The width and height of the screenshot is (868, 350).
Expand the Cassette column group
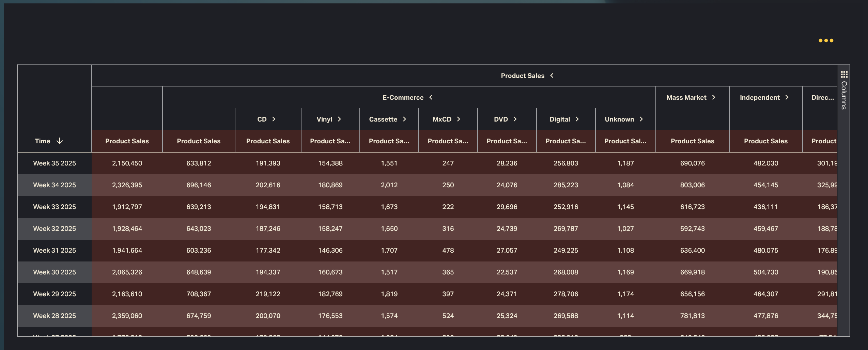pos(404,119)
